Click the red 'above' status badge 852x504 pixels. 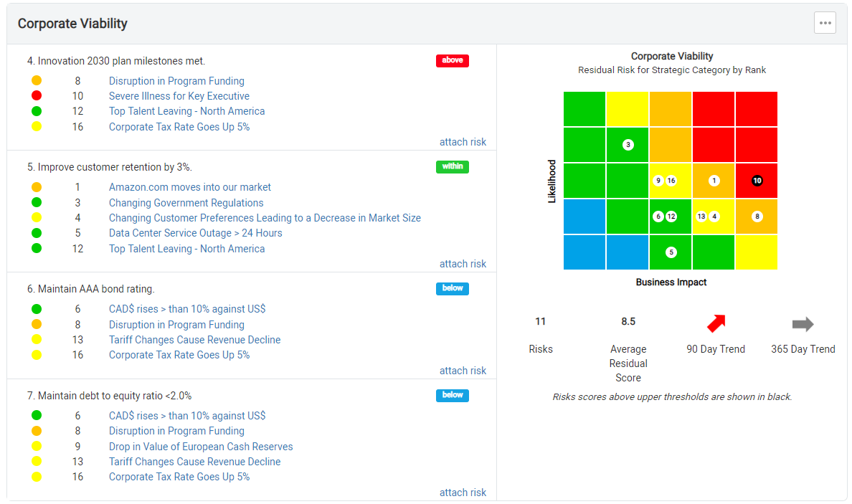[452, 60]
